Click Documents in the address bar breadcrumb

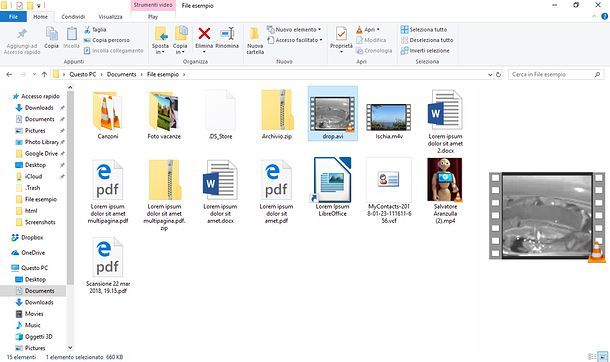point(121,74)
